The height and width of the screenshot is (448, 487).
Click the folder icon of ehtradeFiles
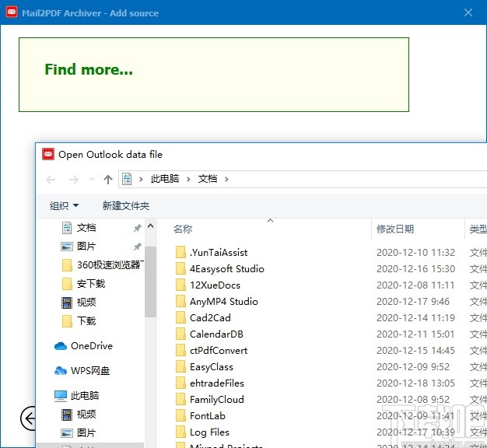[x=180, y=383]
